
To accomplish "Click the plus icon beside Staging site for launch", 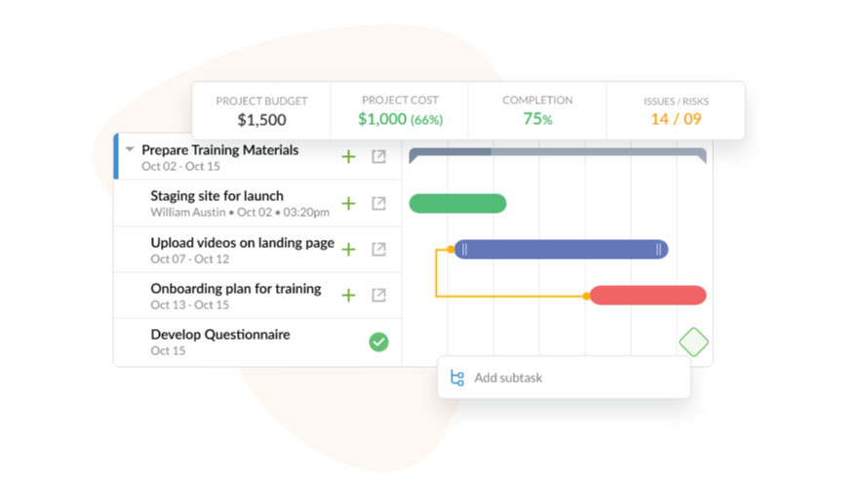I will [x=348, y=204].
